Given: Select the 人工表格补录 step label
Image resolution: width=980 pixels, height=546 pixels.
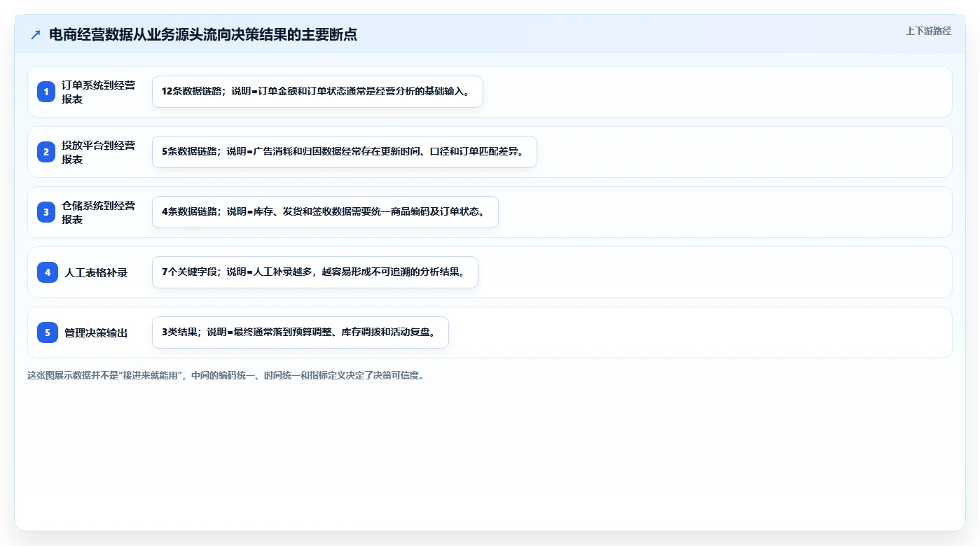Looking at the screenshot, I should tap(96, 272).
